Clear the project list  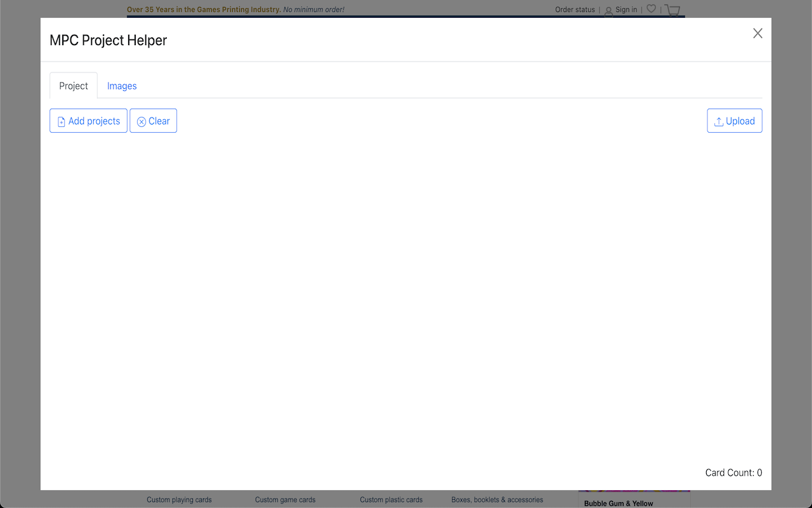point(154,121)
